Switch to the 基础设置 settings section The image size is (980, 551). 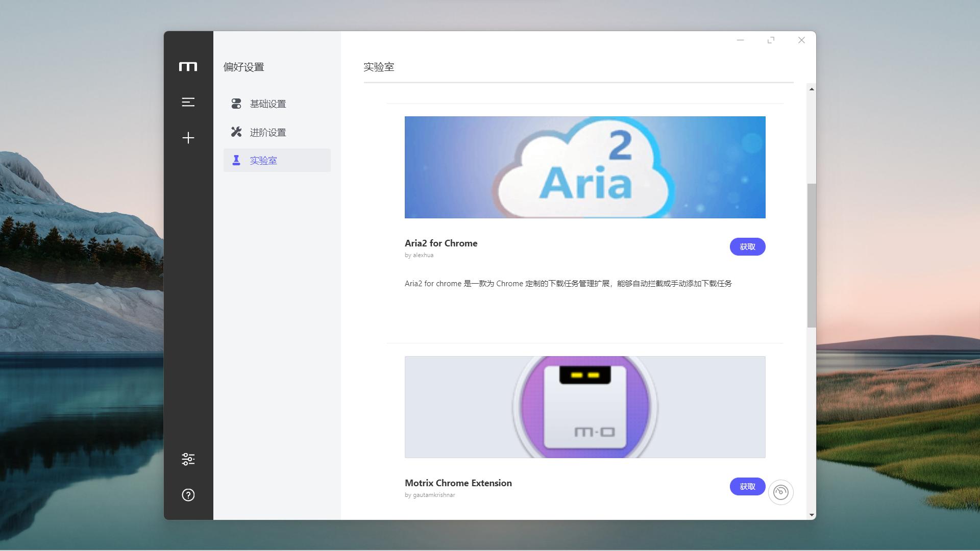pos(267,104)
